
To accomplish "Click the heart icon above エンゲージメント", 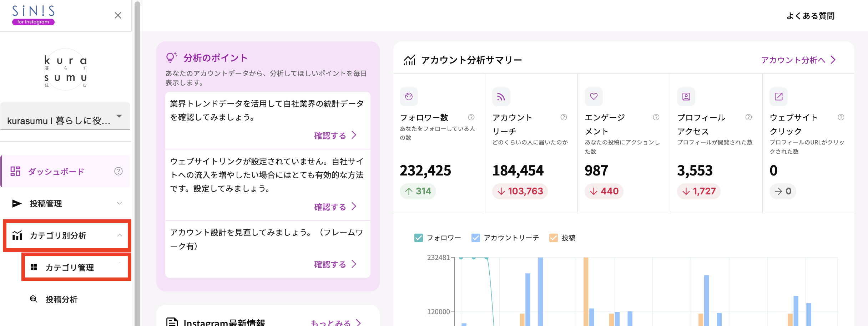I will click(x=594, y=96).
